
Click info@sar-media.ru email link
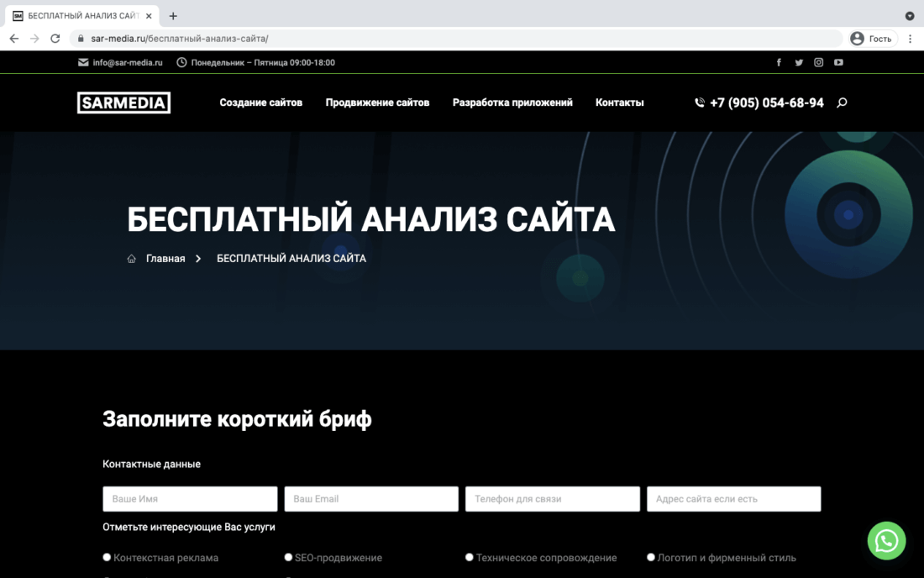point(128,62)
